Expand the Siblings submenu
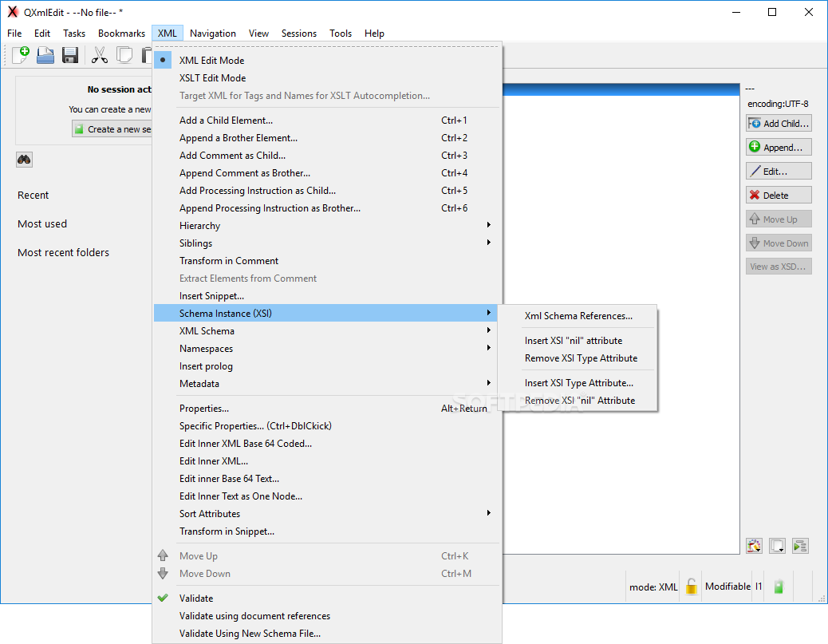Image resolution: width=828 pixels, height=644 pixels. point(327,243)
